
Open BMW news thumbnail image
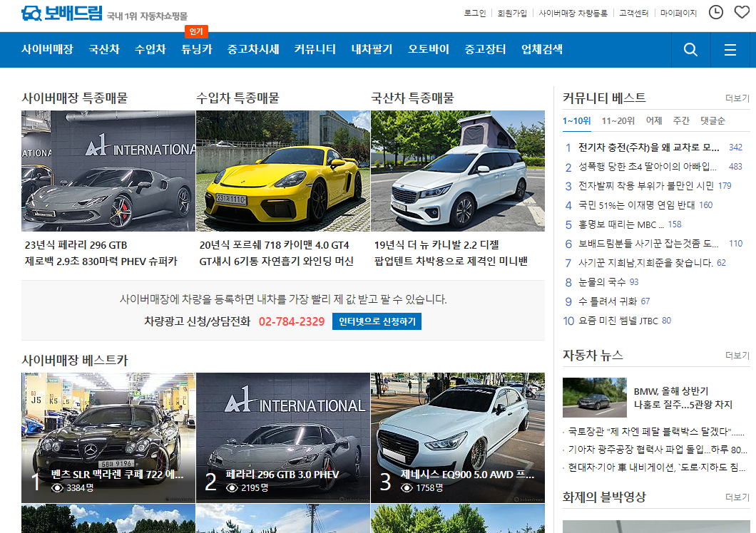click(595, 398)
